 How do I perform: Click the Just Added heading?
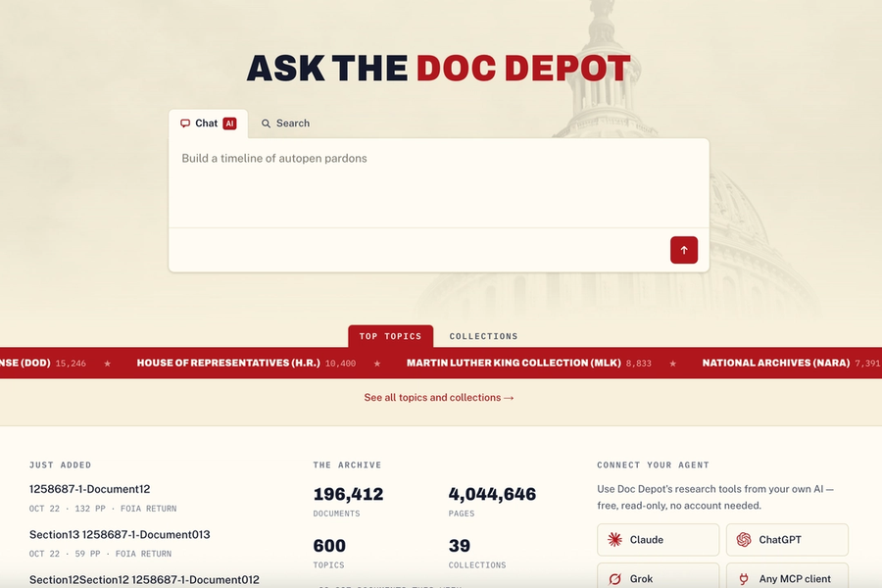coord(60,465)
